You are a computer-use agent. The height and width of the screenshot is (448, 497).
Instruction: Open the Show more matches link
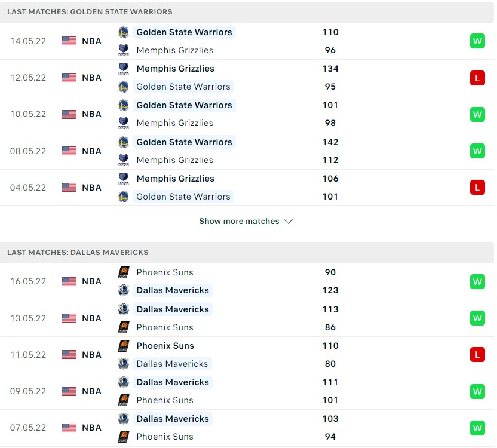[239, 222]
